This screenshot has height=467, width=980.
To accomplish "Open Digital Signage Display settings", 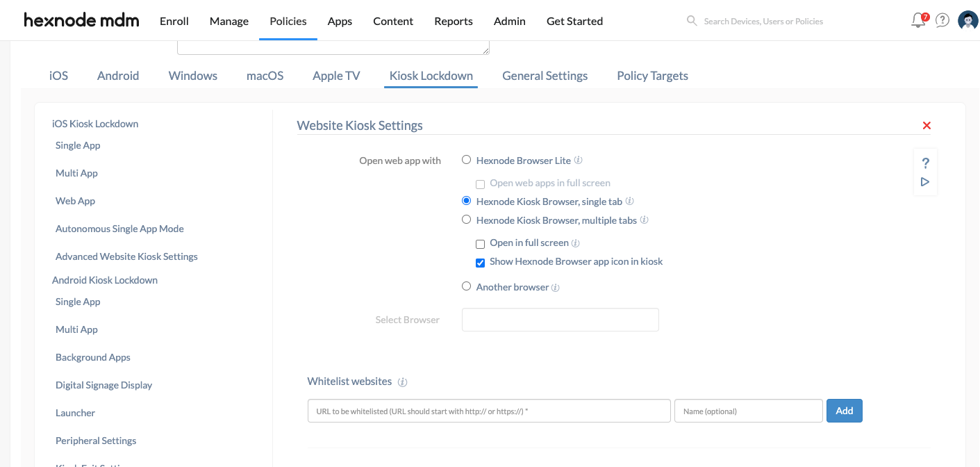I will point(103,385).
